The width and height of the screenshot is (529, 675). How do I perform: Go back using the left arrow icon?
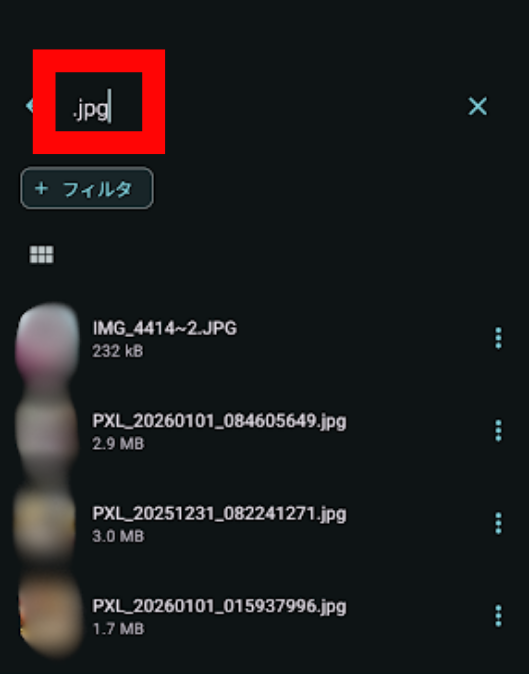pos(29,105)
